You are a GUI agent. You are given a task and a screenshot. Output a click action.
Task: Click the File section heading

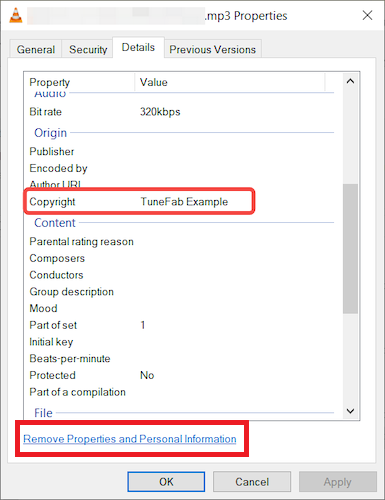click(x=43, y=413)
